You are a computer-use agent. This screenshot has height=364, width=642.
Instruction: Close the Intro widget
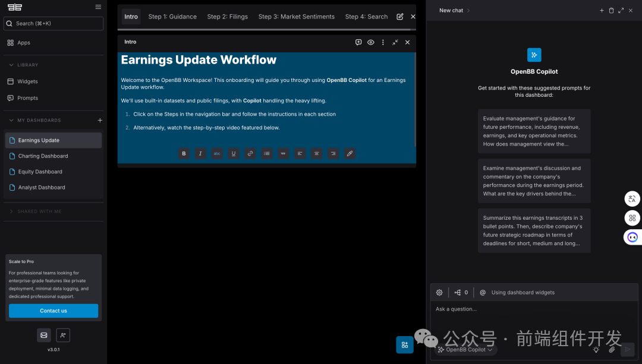pos(407,42)
